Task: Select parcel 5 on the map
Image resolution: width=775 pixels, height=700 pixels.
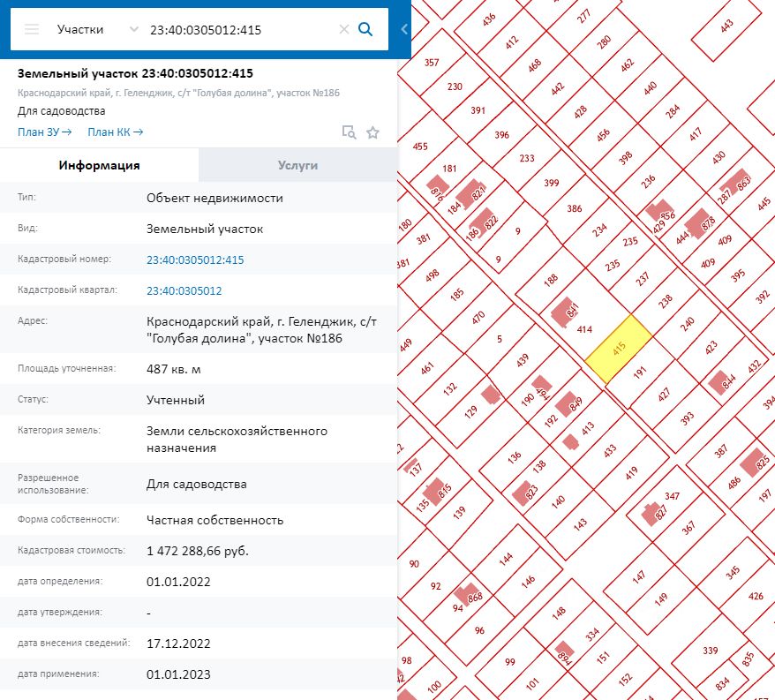Action: [x=500, y=339]
